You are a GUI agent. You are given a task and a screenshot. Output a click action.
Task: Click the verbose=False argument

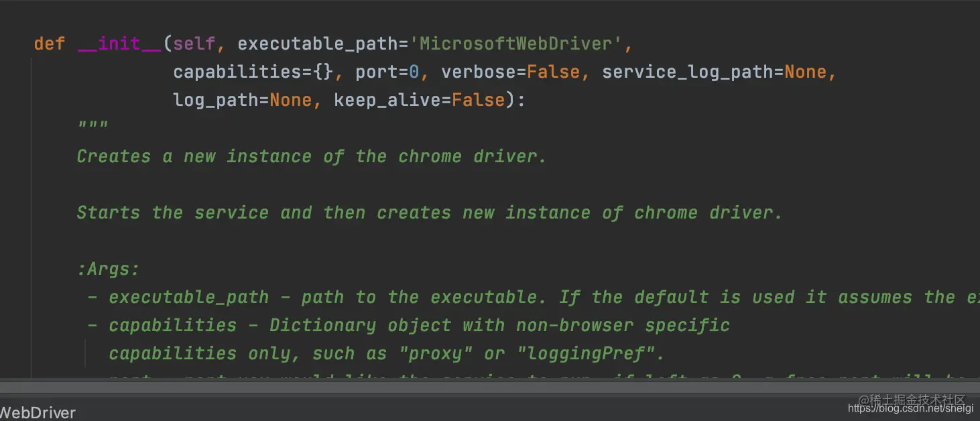(x=511, y=72)
